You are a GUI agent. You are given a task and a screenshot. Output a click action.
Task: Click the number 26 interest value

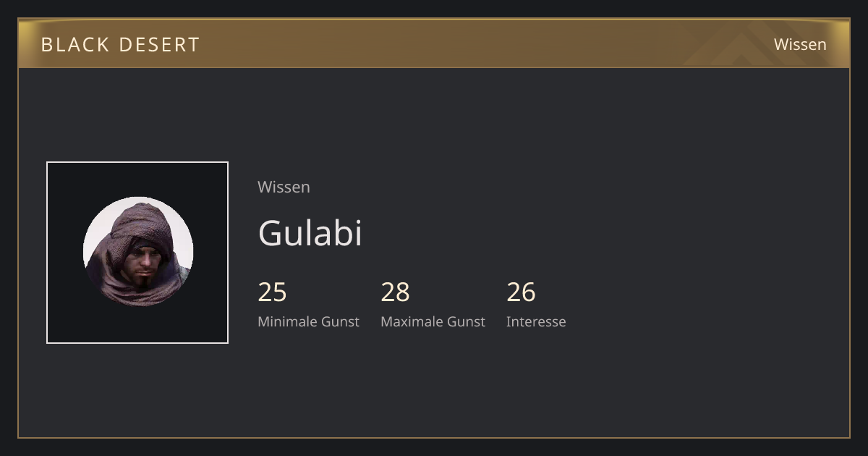(521, 292)
